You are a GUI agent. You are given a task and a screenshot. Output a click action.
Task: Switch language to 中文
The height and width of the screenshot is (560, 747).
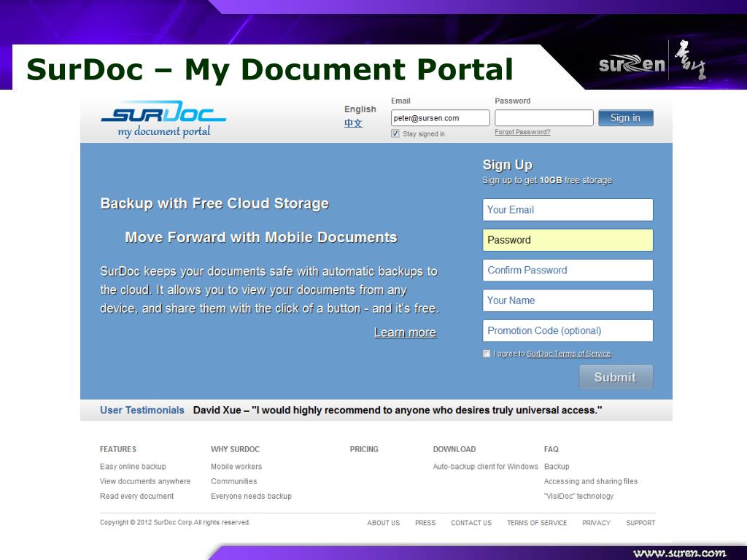click(x=353, y=123)
